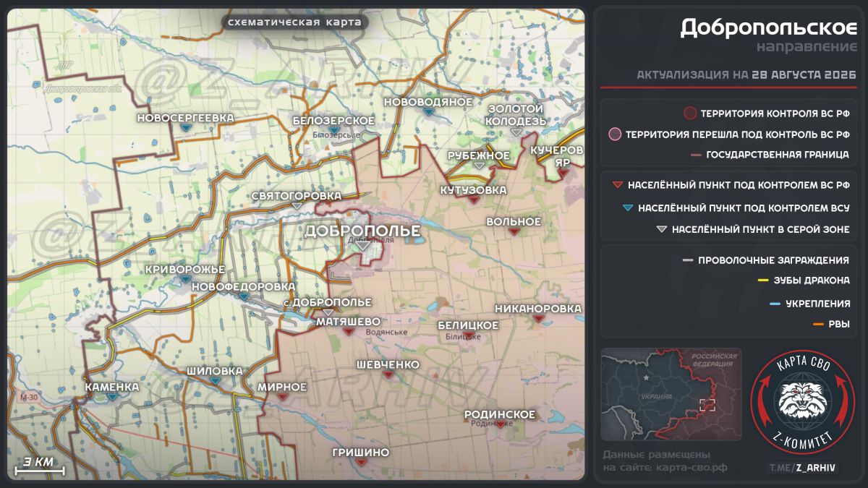Click pink circle swatch for newly controlled territory
This screenshot has height=488, width=868.
coord(615,134)
